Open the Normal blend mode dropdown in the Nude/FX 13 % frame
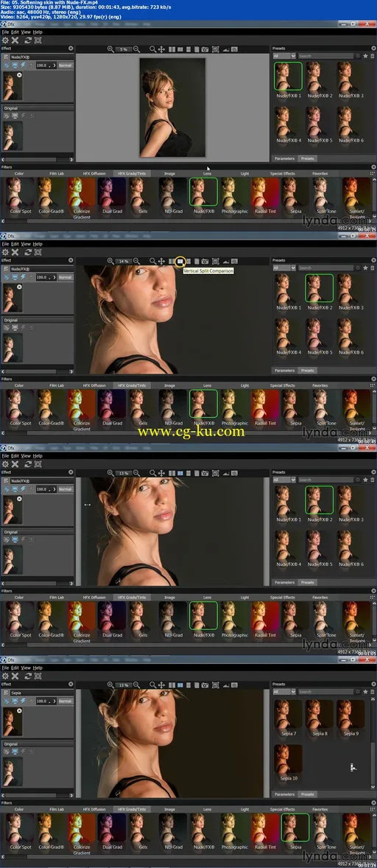Screen dimensions: 377x868 (x=66, y=489)
